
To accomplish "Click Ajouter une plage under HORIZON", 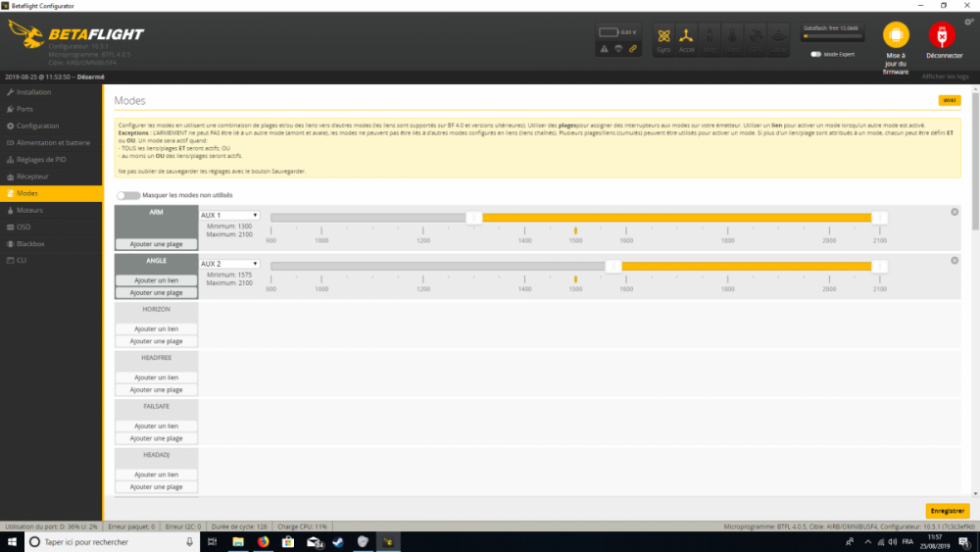I will click(x=156, y=341).
